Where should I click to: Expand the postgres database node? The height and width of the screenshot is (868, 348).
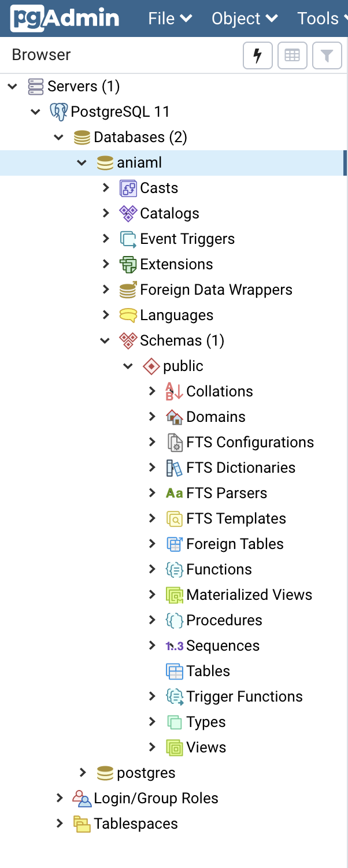[x=82, y=773]
